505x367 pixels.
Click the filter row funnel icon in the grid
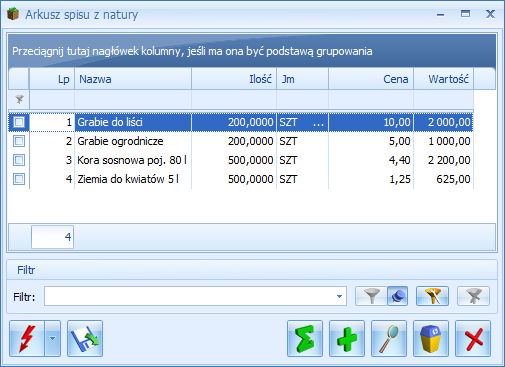click(19, 99)
